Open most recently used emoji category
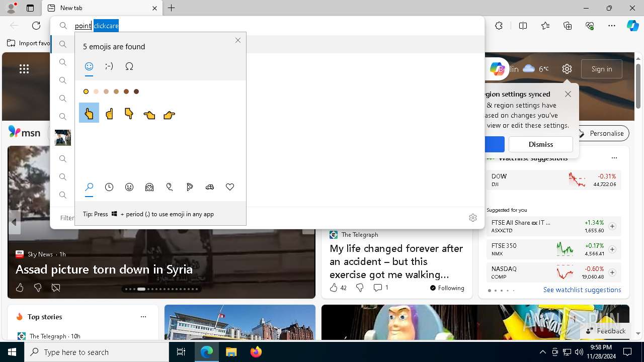The height and width of the screenshot is (362, 644). point(109,187)
